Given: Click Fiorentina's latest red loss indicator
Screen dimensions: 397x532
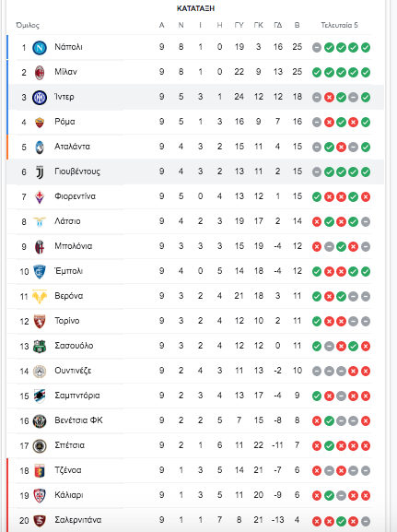Looking at the screenshot, I should (366, 196).
